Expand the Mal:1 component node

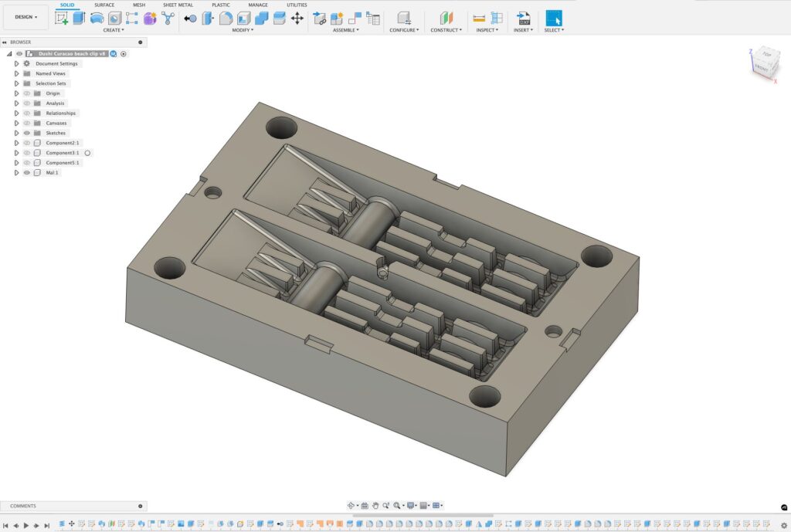(17, 172)
